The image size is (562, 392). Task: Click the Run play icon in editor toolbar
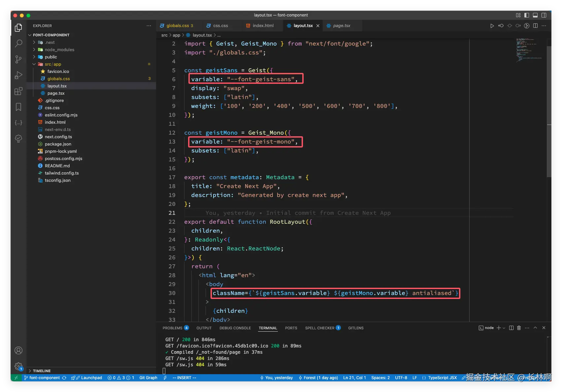pos(492,26)
